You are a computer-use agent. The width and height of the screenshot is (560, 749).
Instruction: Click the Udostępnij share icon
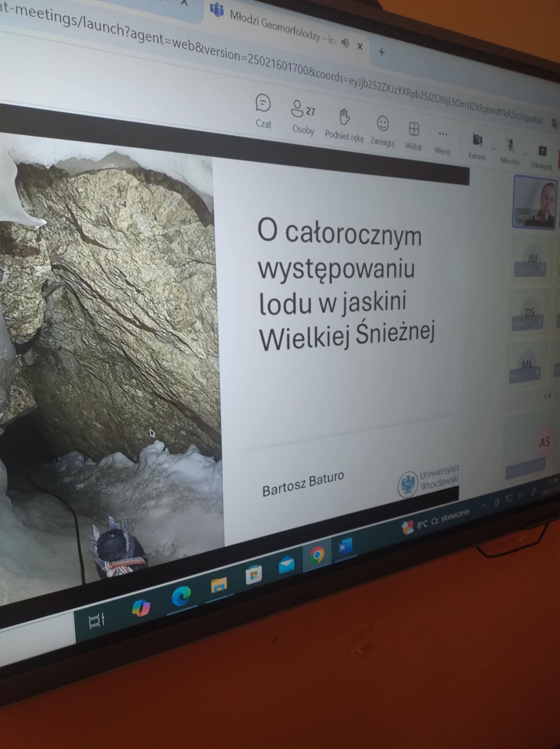[542, 151]
